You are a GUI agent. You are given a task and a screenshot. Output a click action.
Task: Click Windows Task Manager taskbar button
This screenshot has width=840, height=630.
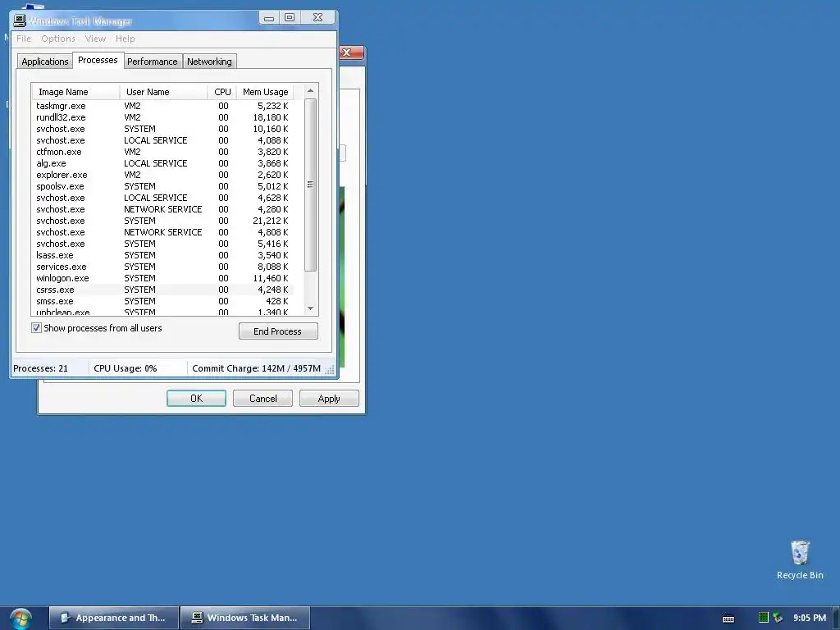[245, 618]
